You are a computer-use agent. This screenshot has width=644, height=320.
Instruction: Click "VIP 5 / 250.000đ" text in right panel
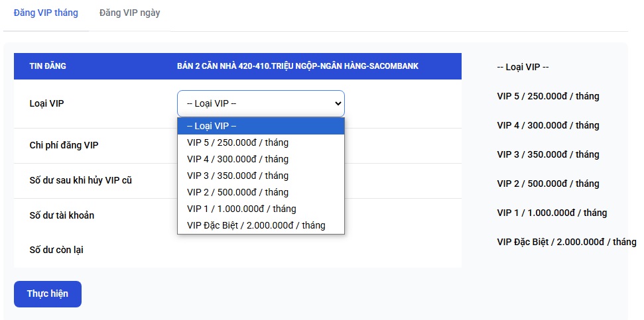pos(548,96)
